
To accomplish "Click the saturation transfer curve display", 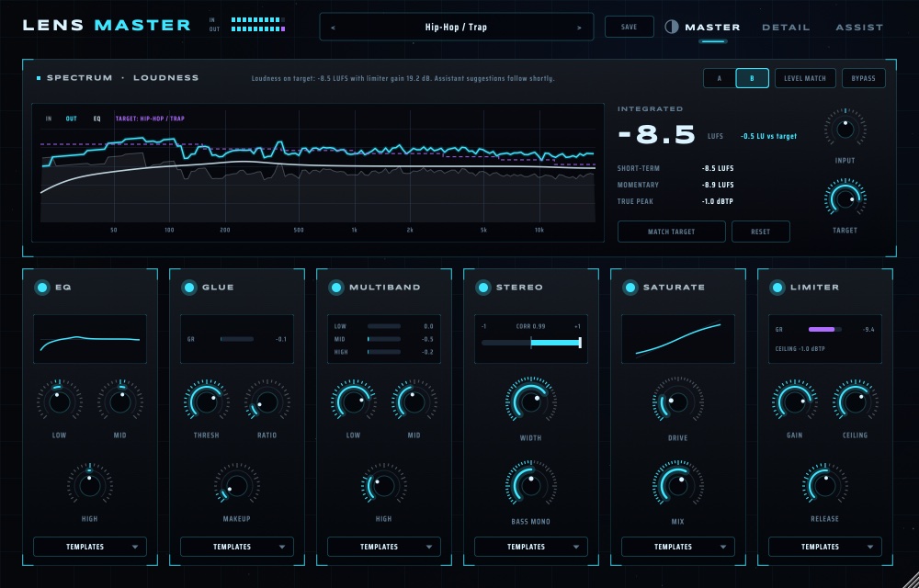I will pyautogui.click(x=678, y=339).
